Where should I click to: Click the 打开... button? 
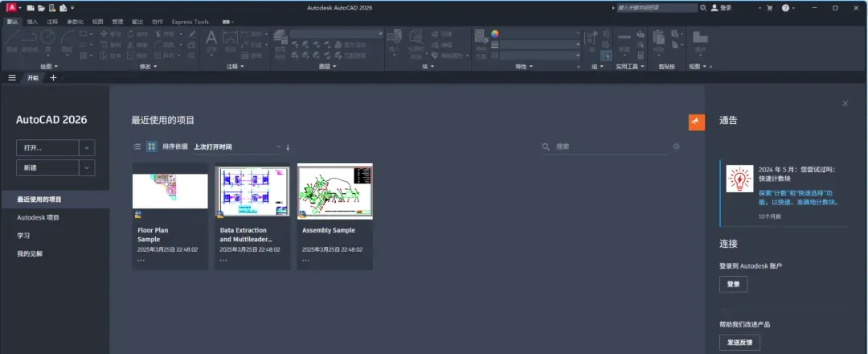47,148
